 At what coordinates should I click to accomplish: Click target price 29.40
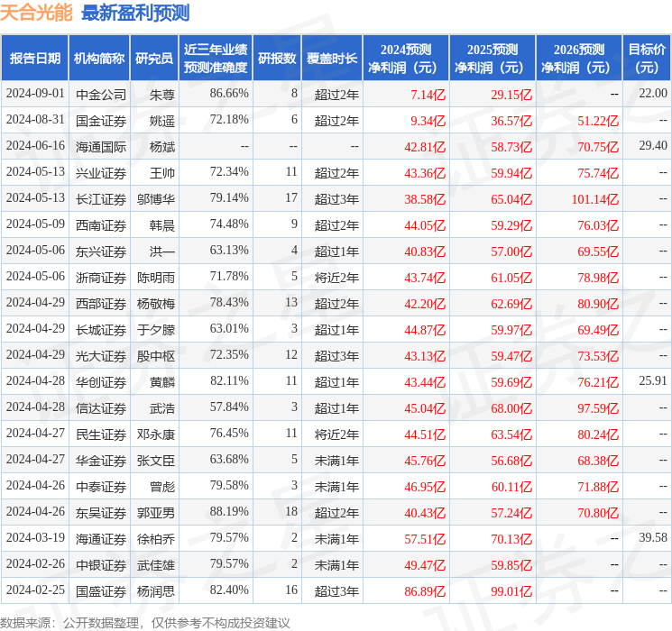(x=653, y=146)
